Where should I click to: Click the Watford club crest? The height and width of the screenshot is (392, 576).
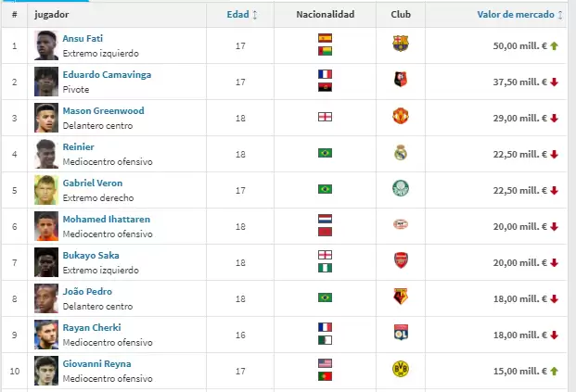click(x=401, y=297)
